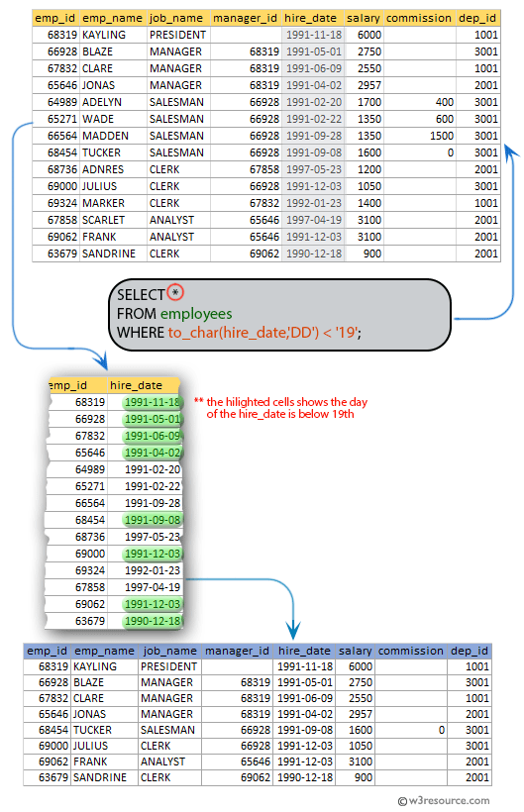Click the orange to_char(hire_date,'DD') < '19' condition
The height and width of the screenshot is (812, 524).
pyautogui.click(x=263, y=332)
